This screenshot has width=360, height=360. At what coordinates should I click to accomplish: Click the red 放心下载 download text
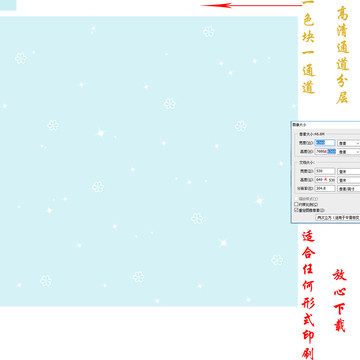(x=340, y=300)
